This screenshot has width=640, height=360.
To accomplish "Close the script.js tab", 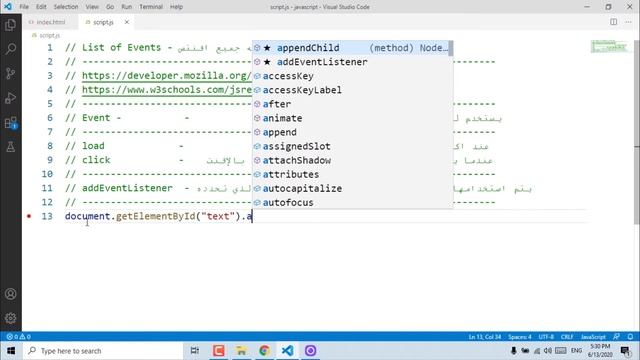I will point(127,22).
